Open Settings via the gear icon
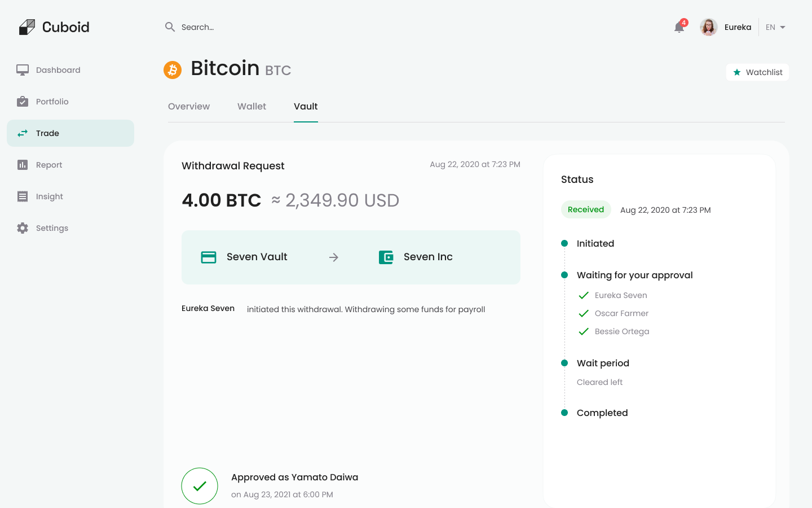Image resolution: width=812 pixels, height=508 pixels. (22, 228)
